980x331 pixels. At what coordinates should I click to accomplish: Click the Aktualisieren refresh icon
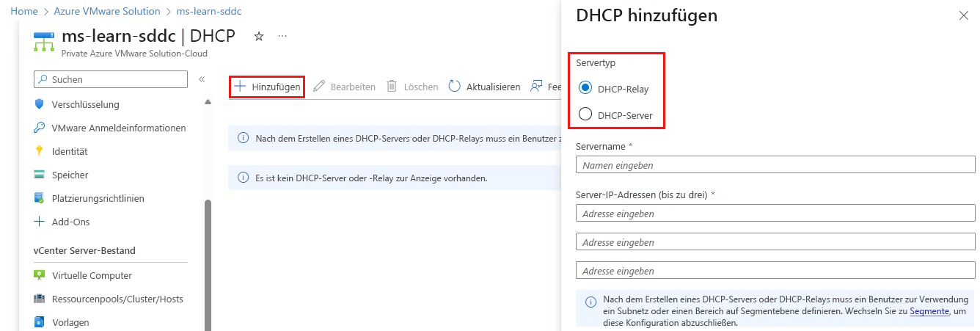tap(454, 87)
